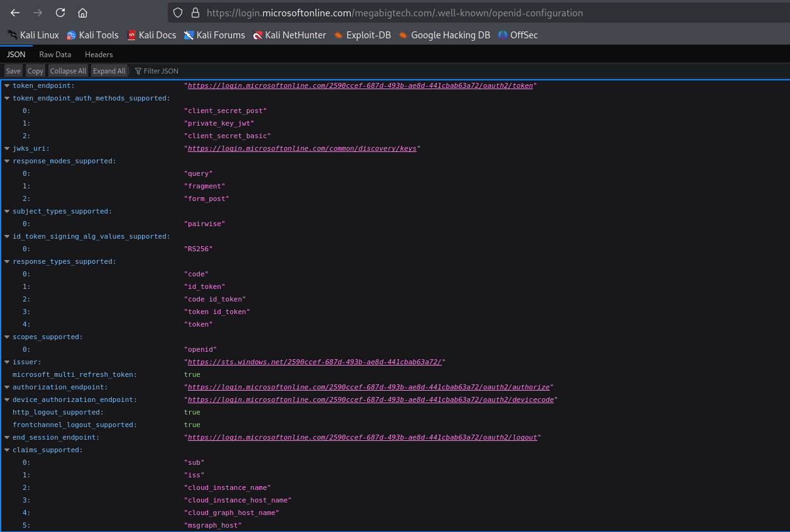Click true beside microsoft_multi_refresh_token
Viewport: 790px width, 532px height.
(192, 374)
